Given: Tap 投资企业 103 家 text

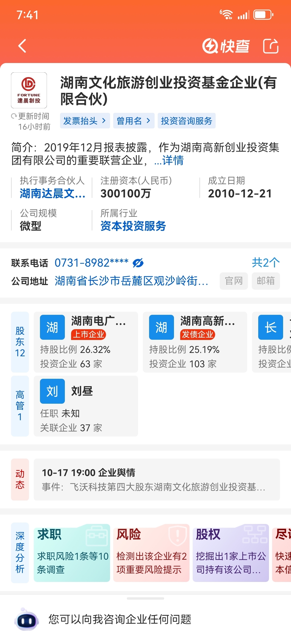Looking at the screenshot, I should coord(183,364).
